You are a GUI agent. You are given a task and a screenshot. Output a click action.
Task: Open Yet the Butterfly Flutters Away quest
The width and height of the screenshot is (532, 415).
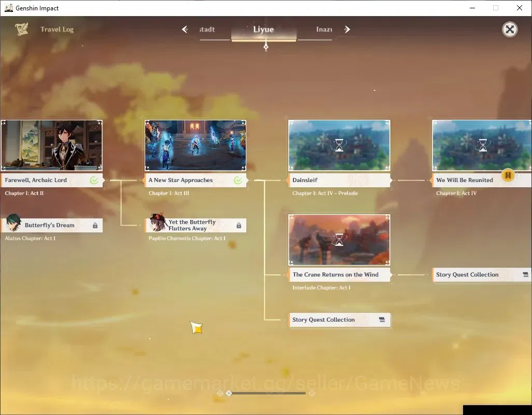coord(196,225)
